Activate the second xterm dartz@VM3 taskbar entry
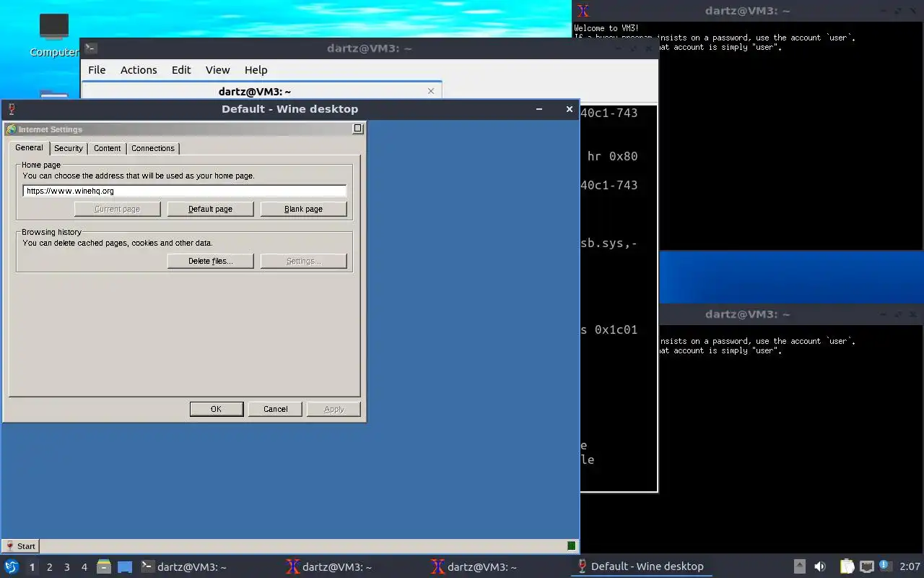 [x=500, y=566]
